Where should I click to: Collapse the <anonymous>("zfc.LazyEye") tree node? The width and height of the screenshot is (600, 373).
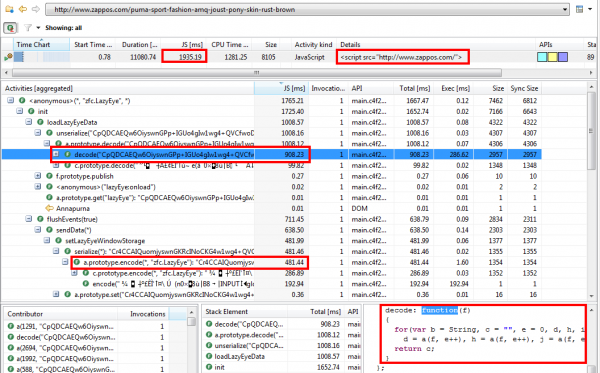point(11,101)
